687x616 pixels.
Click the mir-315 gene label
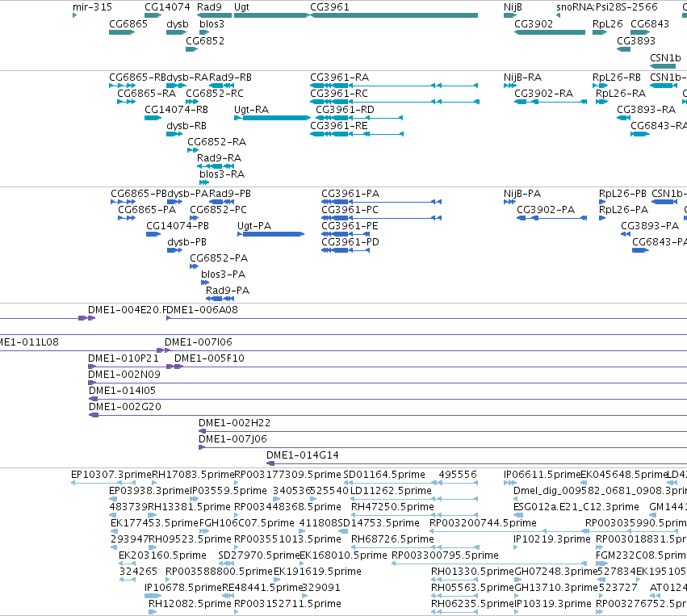[92, 7]
